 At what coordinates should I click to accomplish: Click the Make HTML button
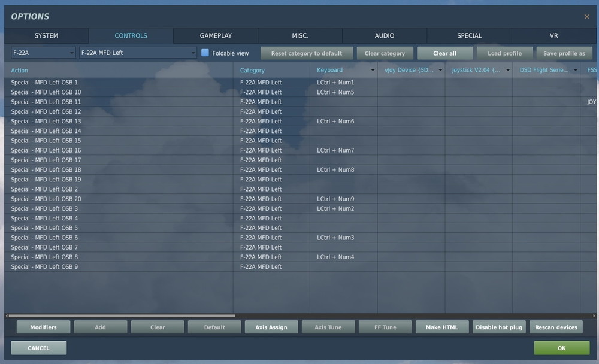(x=442, y=327)
